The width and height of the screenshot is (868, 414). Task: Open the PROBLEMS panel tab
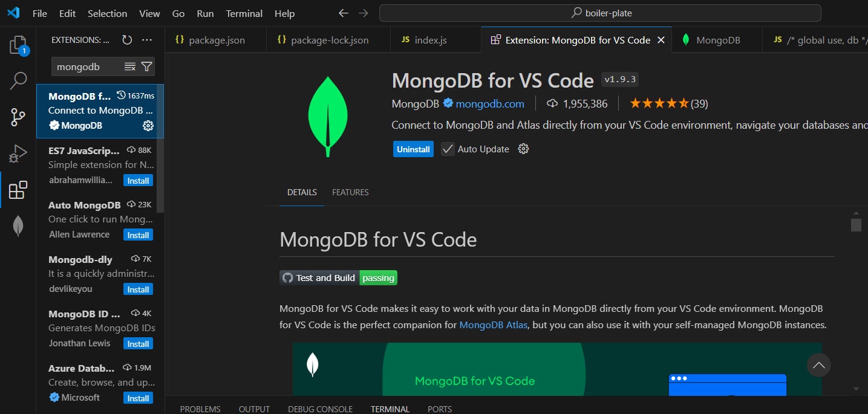pyautogui.click(x=200, y=409)
